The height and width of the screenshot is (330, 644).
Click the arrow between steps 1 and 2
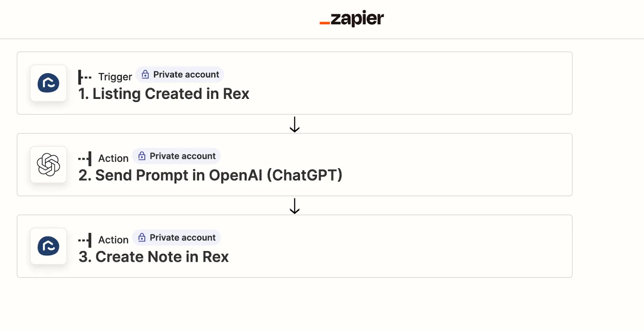[295, 124]
